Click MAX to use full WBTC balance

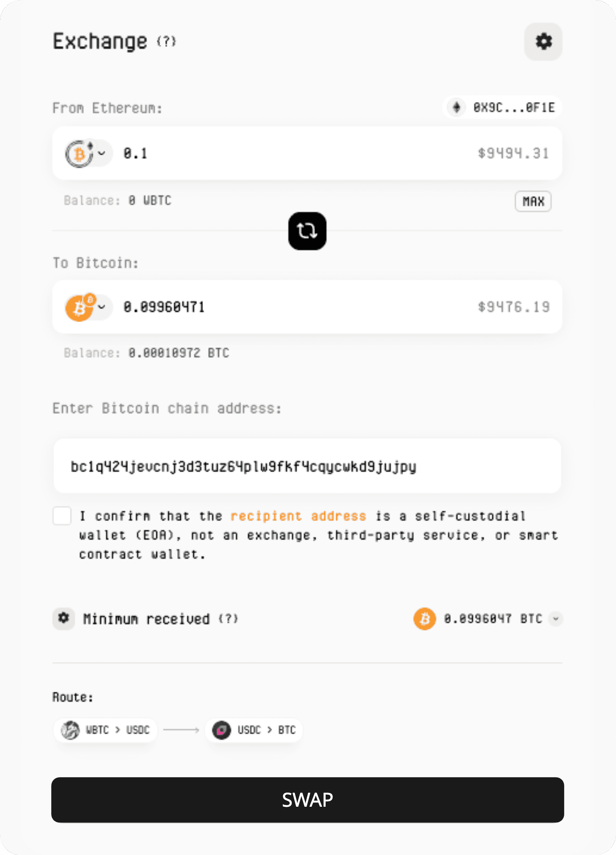point(533,201)
